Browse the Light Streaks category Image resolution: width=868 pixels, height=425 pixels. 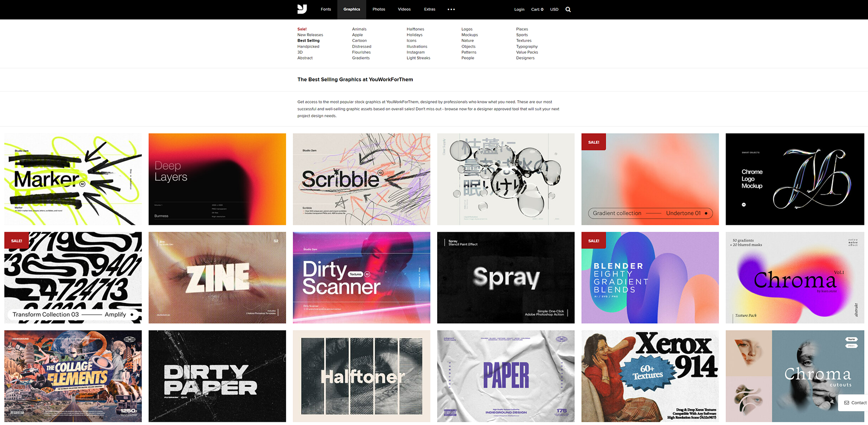tap(418, 58)
